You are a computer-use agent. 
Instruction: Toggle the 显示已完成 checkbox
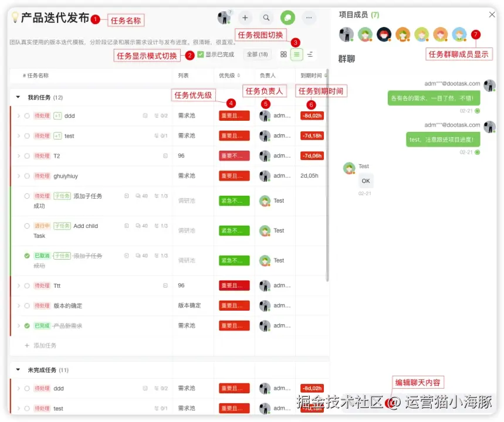coord(201,55)
